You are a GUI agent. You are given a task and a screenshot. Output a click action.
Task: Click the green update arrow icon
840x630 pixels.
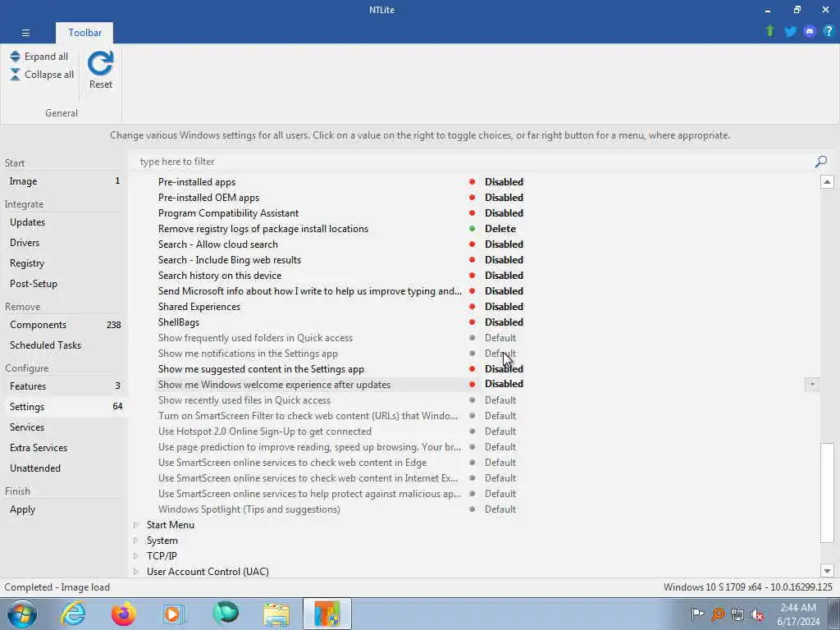769,31
